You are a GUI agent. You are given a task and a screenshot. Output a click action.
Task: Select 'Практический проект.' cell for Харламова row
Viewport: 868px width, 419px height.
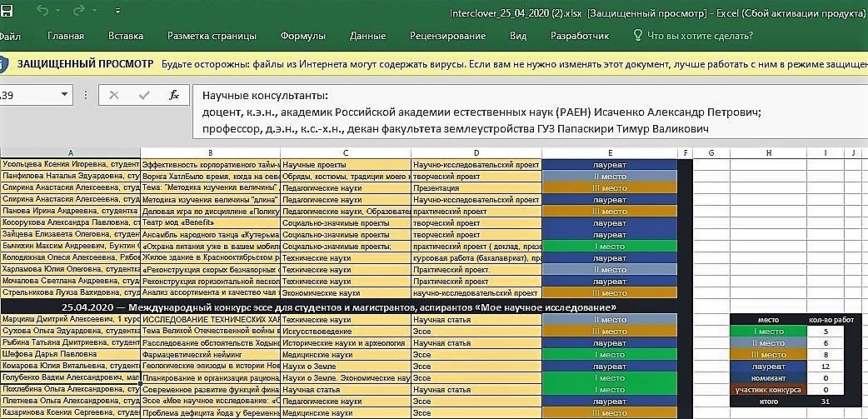pyautogui.click(x=476, y=270)
